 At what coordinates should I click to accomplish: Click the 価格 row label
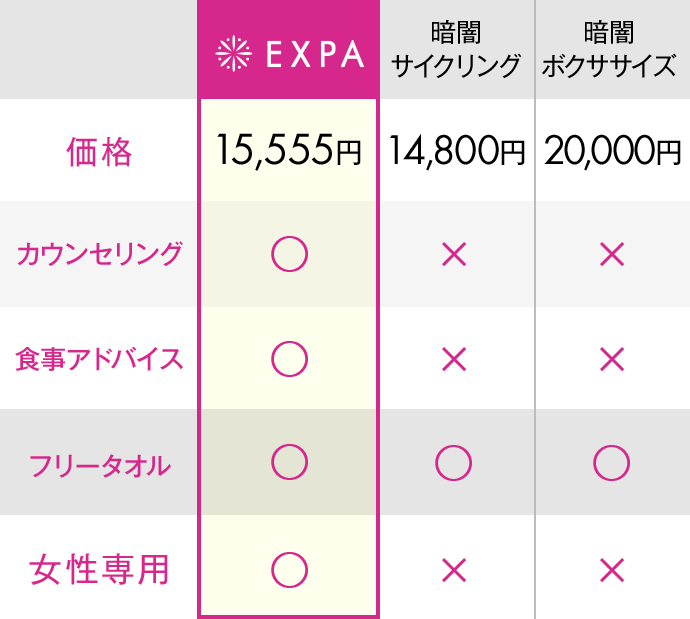pos(99,152)
